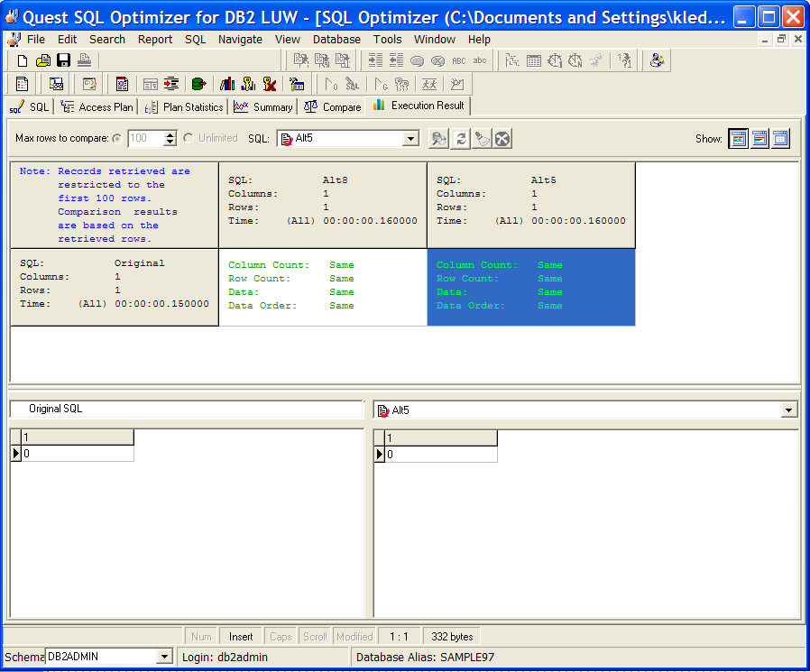Click the New file icon
Image resolution: width=810 pixels, height=672 pixels.
pyautogui.click(x=23, y=60)
